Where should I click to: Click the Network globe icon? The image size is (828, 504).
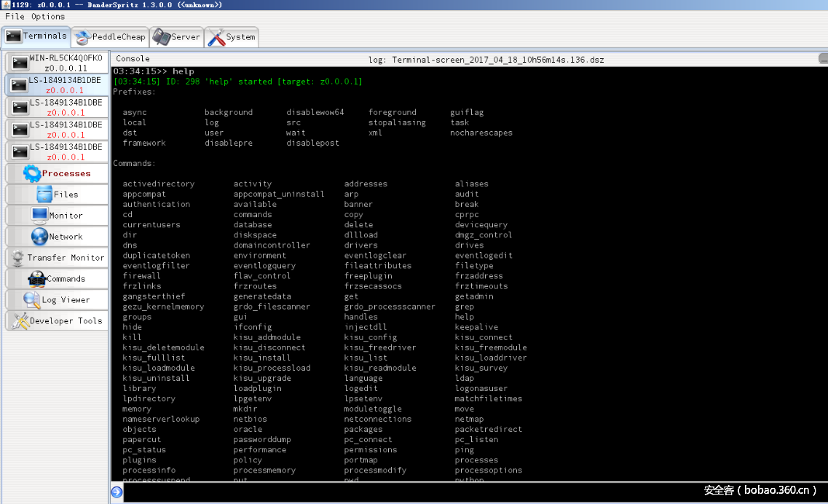click(39, 237)
